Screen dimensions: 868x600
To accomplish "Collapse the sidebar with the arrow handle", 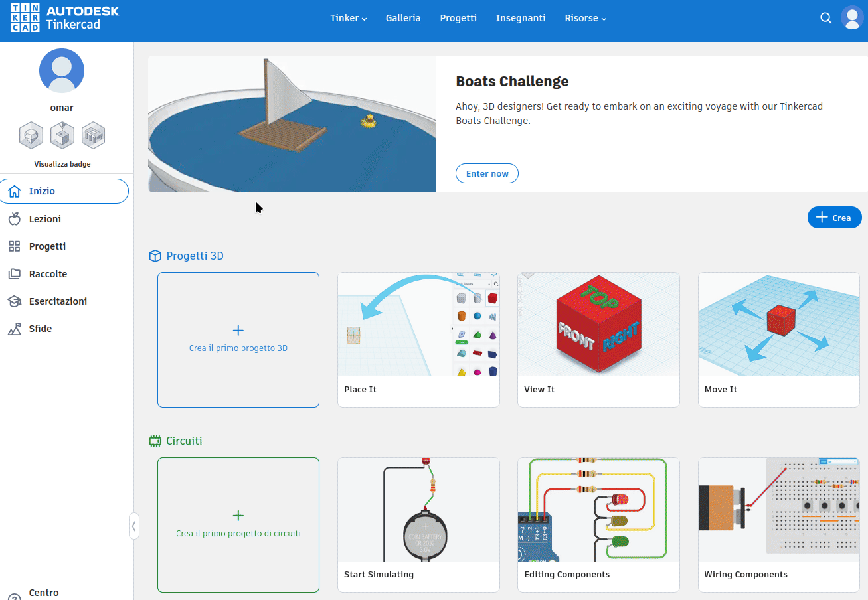I will [x=134, y=526].
